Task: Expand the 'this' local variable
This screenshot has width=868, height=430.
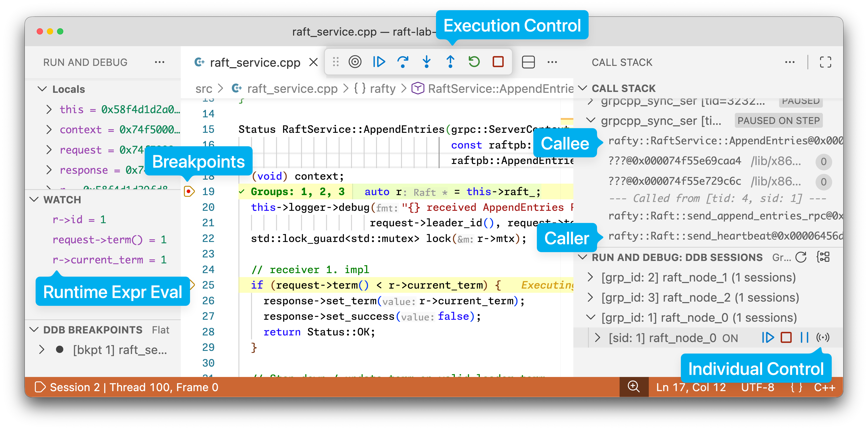Action: (x=49, y=109)
